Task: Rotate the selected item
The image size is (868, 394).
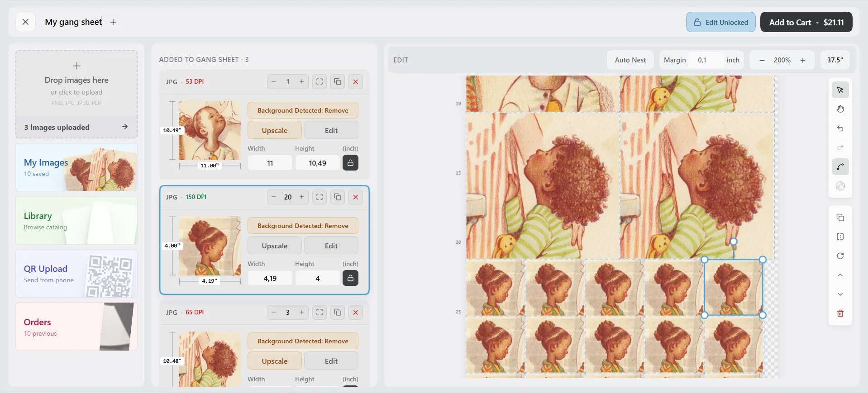Action: [840, 256]
